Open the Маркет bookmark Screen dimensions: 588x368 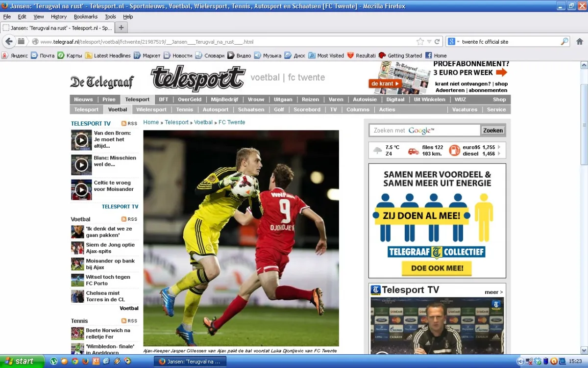[147, 55]
